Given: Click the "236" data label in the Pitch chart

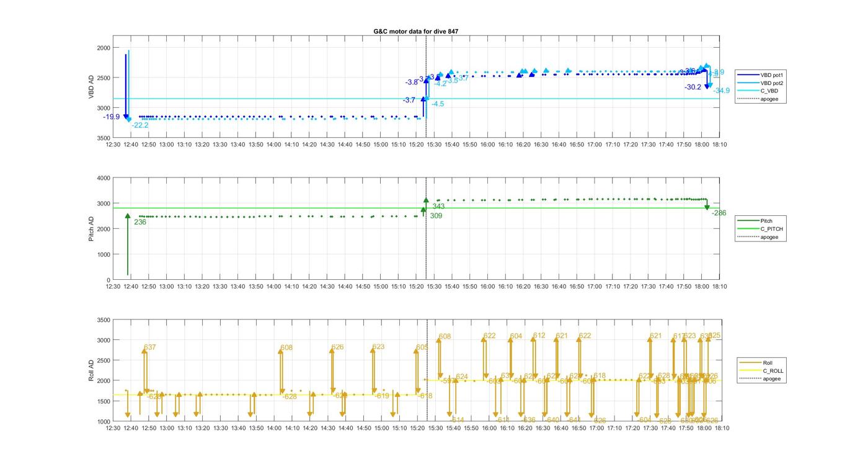Looking at the screenshot, I should pyautogui.click(x=140, y=222).
